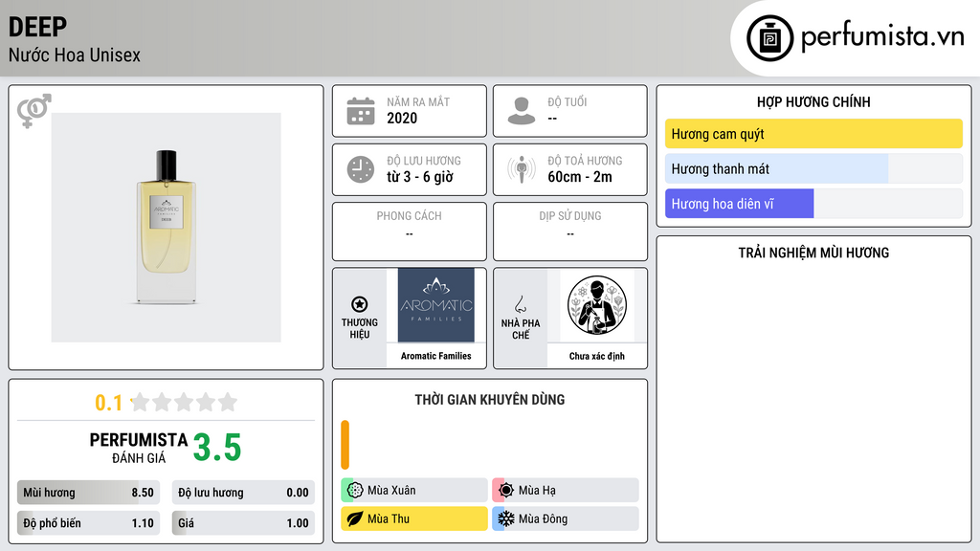The width and height of the screenshot is (980, 551).
Task: Click the Mùi hương 8.50 score bar
Action: [89, 493]
